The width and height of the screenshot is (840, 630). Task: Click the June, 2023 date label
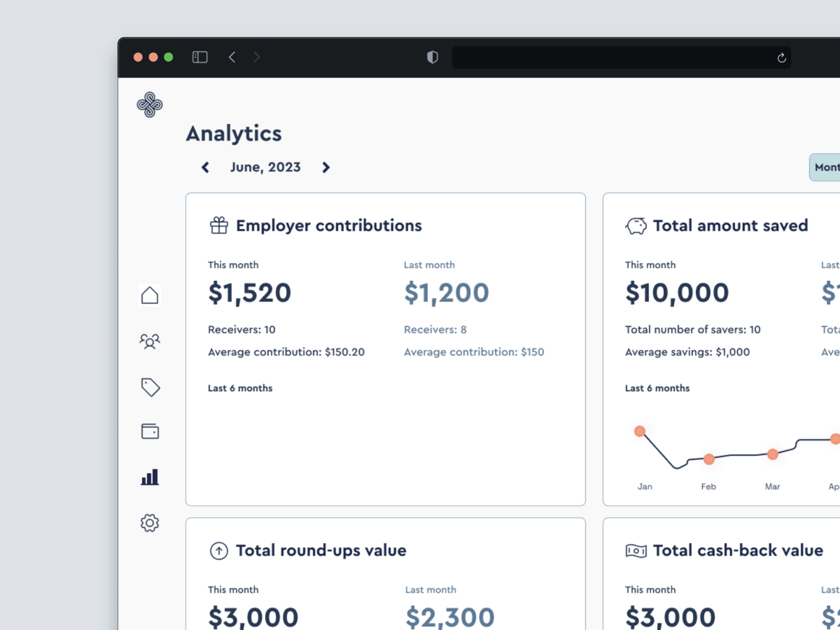click(x=266, y=167)
